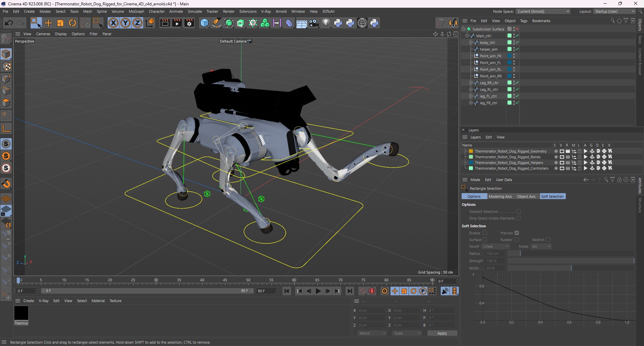This screenshot has width=644, height=346.
Task: Switch to Modeling Axis tab
Action: coord(500,196)
